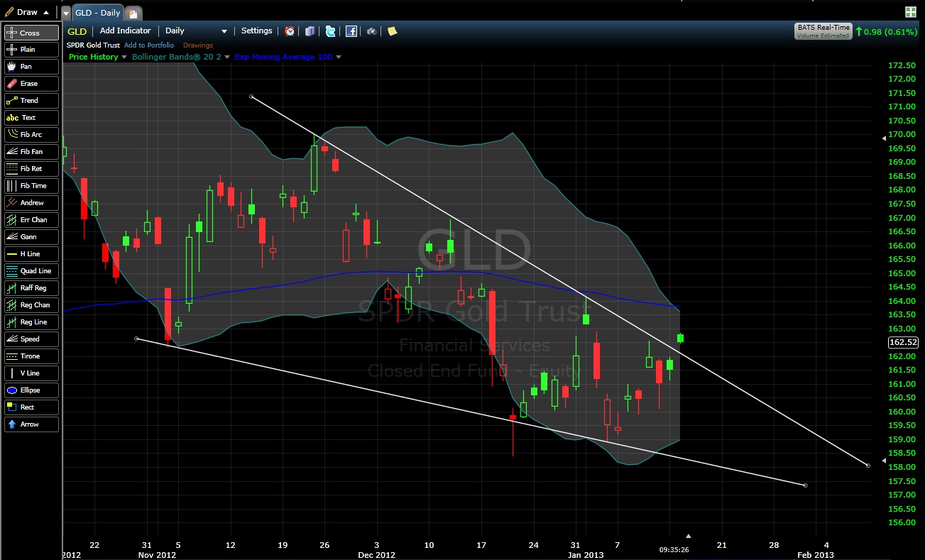Share chart via Facebook icon

351,31
